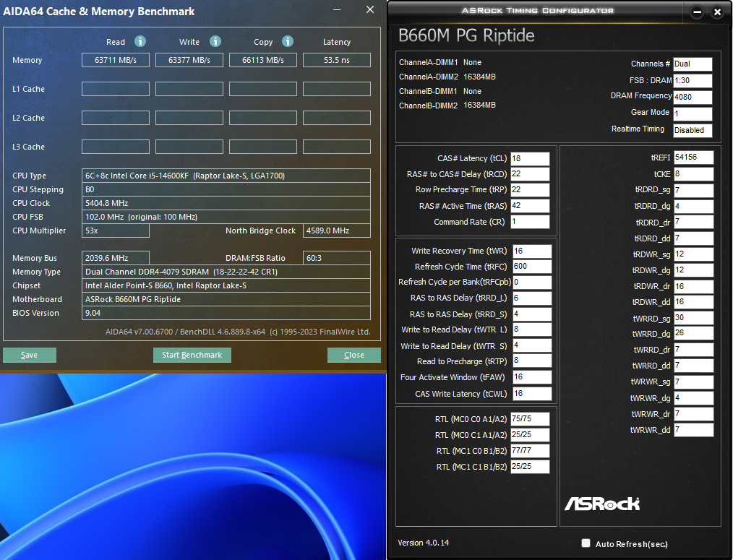Screen dimensions: 733x560
Task: Click the tRRD_S value field
Action: (x=532, y=314)
